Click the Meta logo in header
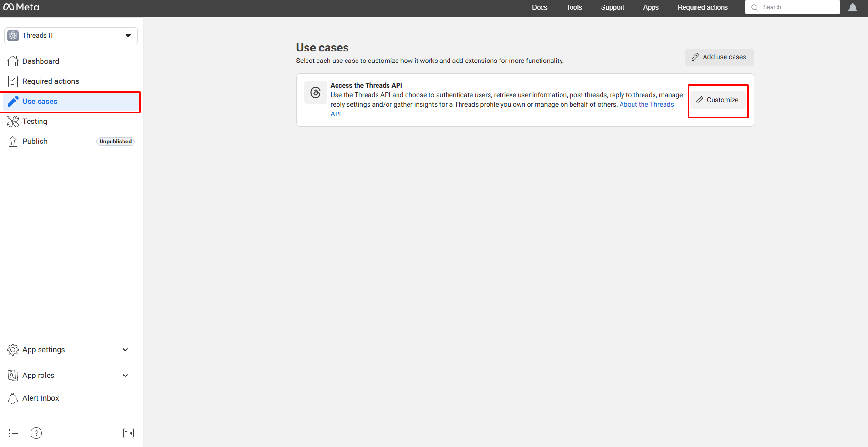The image size is (868, 447). (21, 7)
